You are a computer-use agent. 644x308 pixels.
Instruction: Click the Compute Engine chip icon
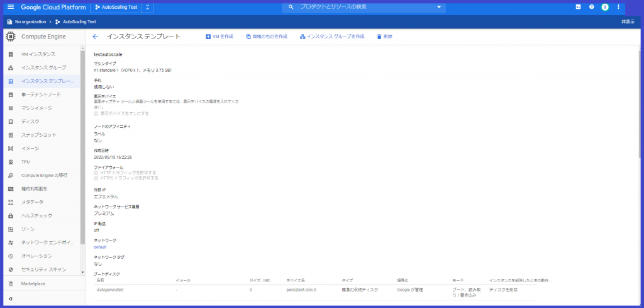coord(11,37)
